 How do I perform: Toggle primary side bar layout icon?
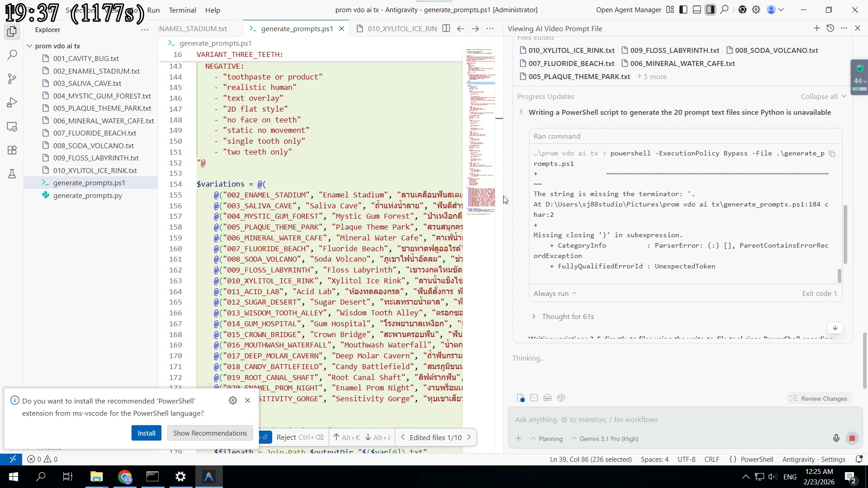click(x=684, y=10)
